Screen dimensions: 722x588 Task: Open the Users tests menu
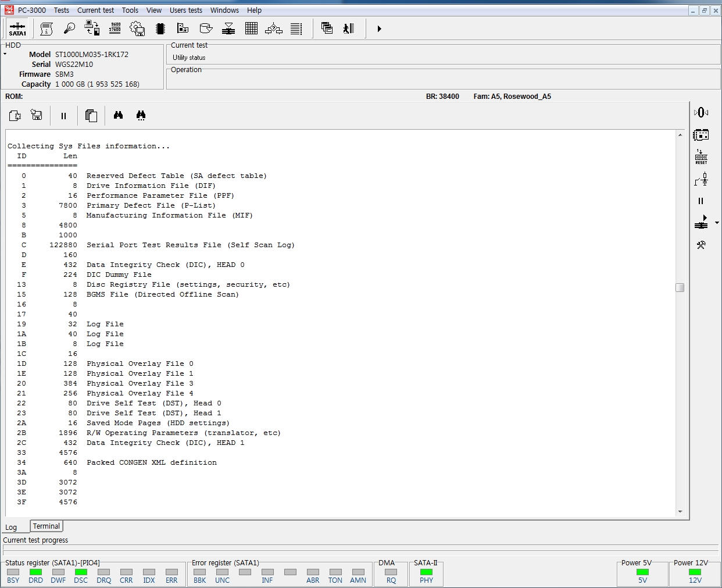pos(186,10)
